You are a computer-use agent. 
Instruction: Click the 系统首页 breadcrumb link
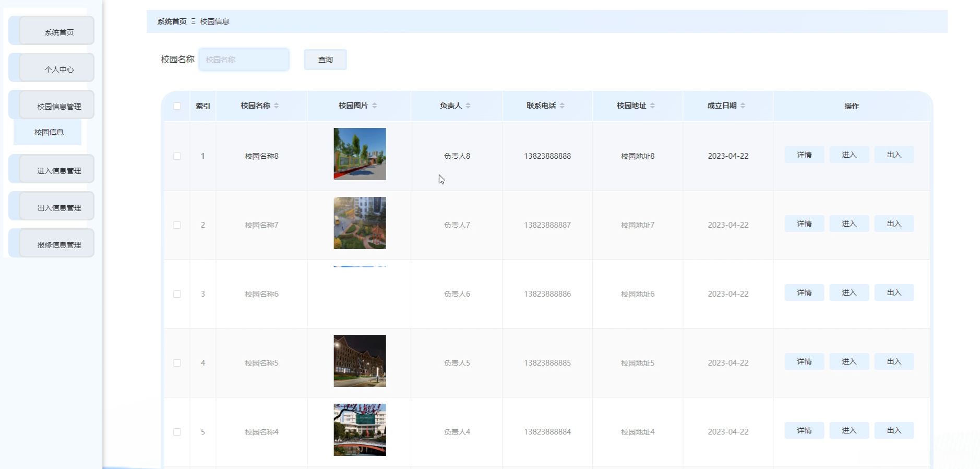tap(172, 21)
